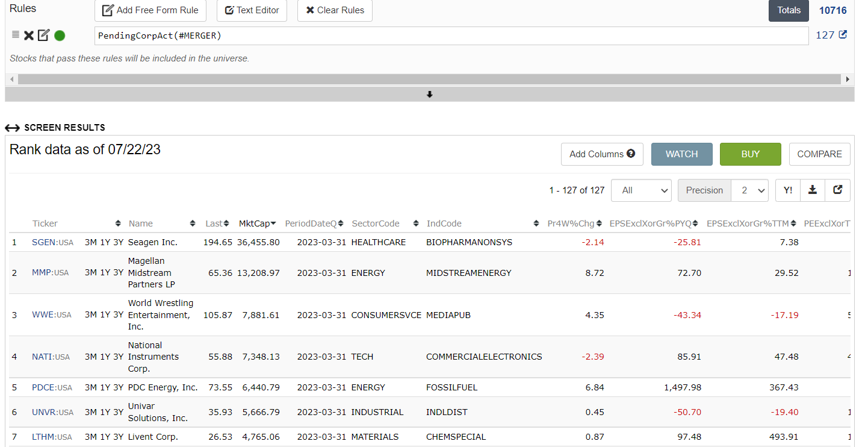Click the Yahoo Y! export icon
The height and width of the screenshot is (447, 868).
click(x=788, y=190)
